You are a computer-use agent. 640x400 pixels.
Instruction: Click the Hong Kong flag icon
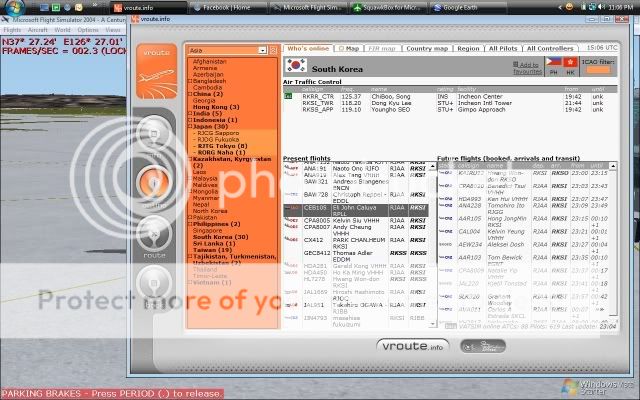[571, 63]
